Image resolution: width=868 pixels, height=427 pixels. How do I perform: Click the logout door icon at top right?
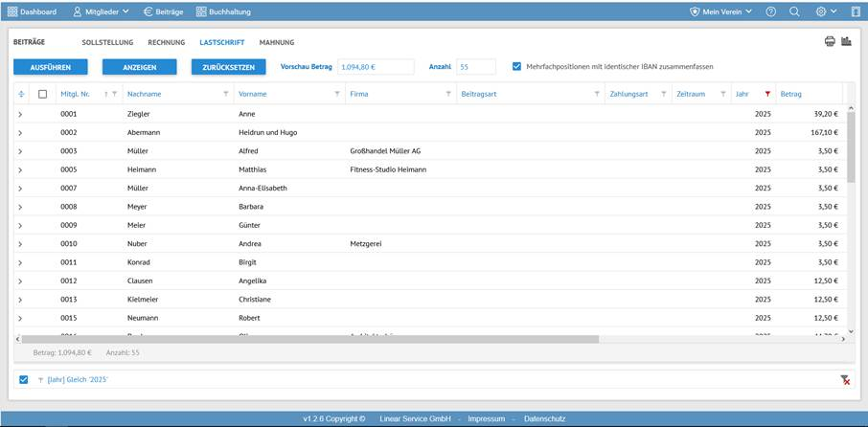click(x=856, y=11)
